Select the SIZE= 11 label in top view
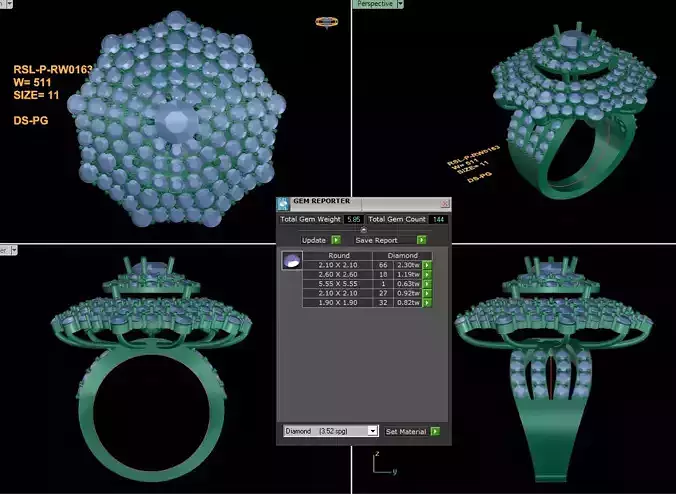 (36, 95)
